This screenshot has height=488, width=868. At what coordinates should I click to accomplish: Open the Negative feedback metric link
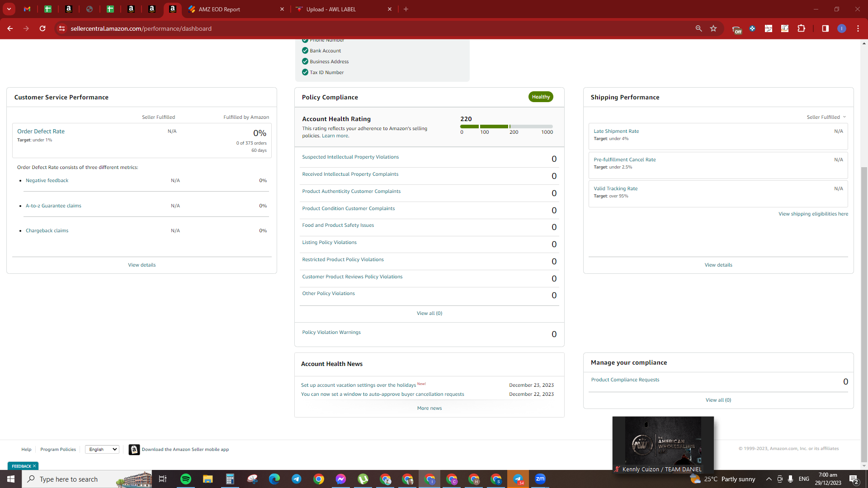(47, 180)
